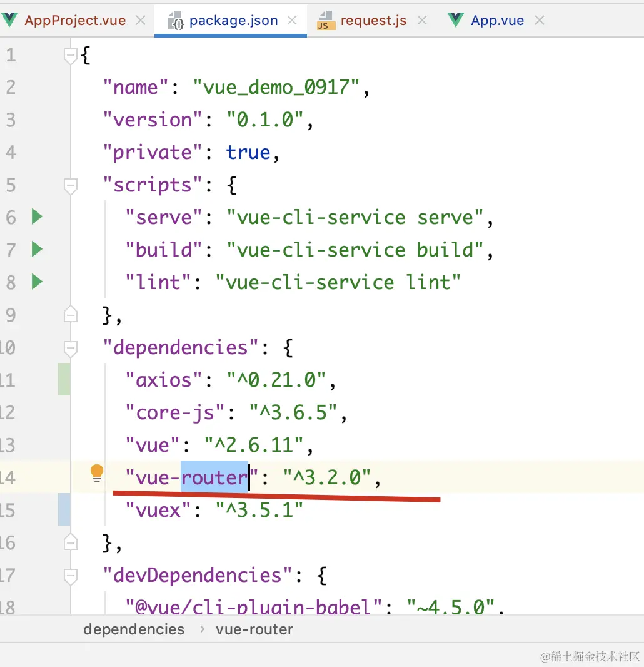
Task: Click the Vue icon on the App.vue tab
Action: tap(456, 19)
